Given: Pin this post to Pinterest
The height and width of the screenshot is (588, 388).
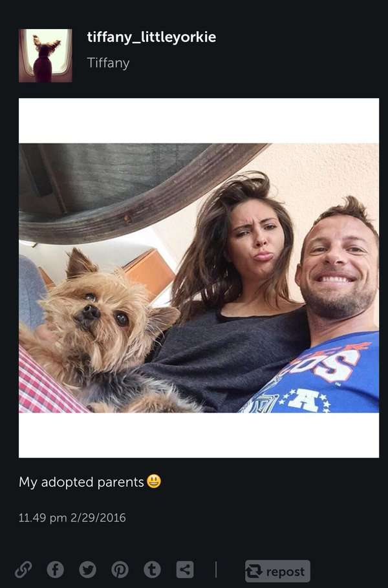Looking at the screenshot, I should point(120,570).
